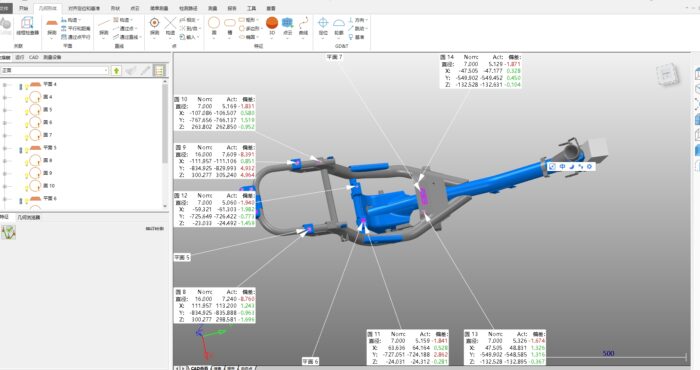Switch to the 运行 panel tab
Image resolution: width=700 pixels, height=370 pixels.
coord(20,57)
